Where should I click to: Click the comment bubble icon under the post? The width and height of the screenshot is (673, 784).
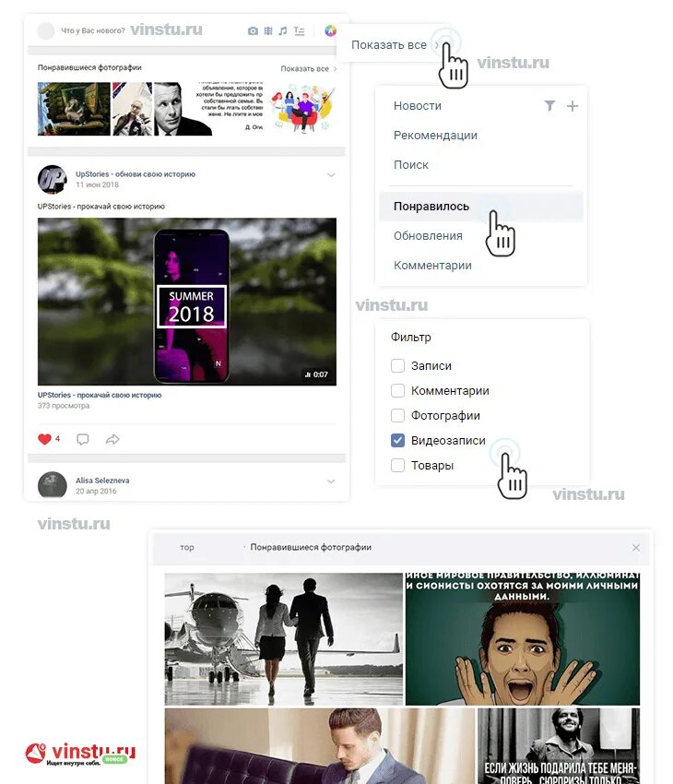click(82, 439)
